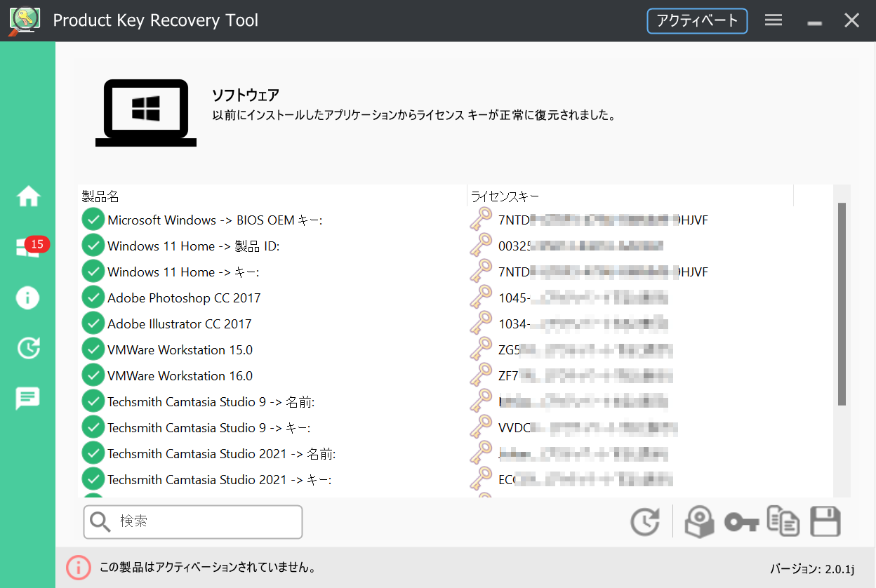Click the green check beside Adobe Illustrator CC 2017
This screenshot has width=876, height=588.
(x=93, y=323)
